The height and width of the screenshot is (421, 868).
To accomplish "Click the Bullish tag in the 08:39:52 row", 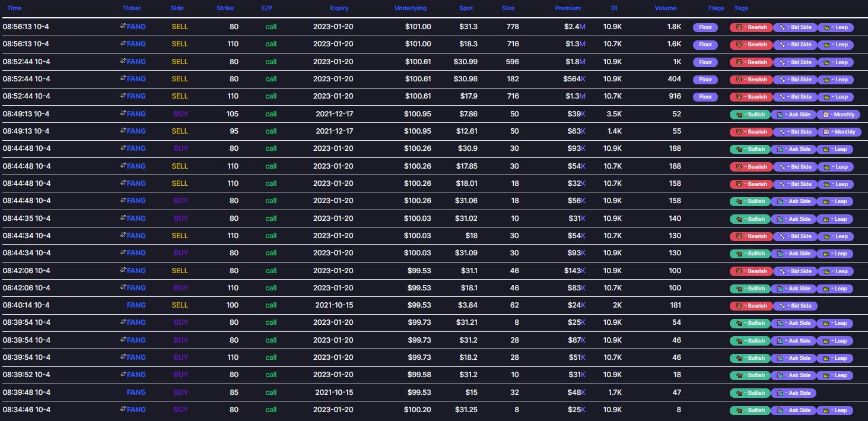I will click(750, 375).
